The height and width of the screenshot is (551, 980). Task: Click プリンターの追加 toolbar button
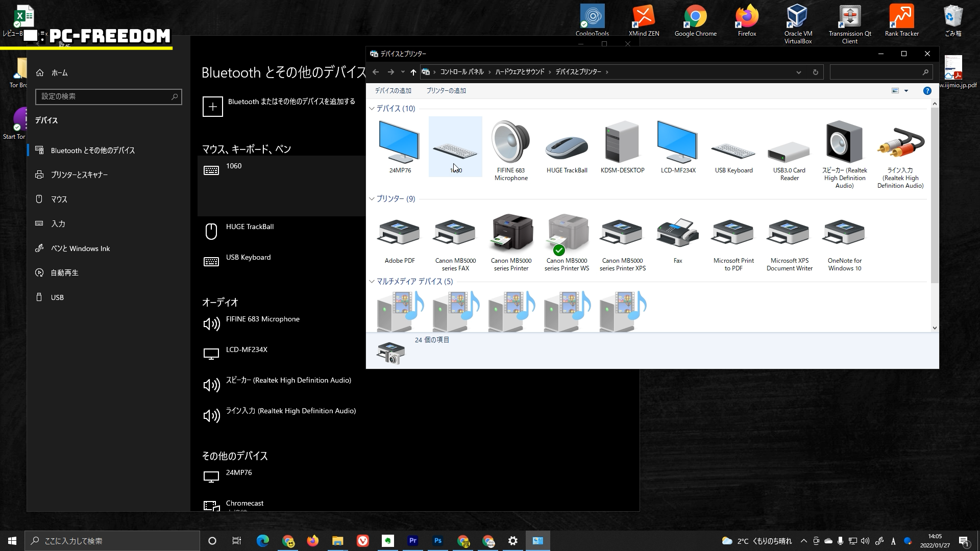click(x=446, y=91)
